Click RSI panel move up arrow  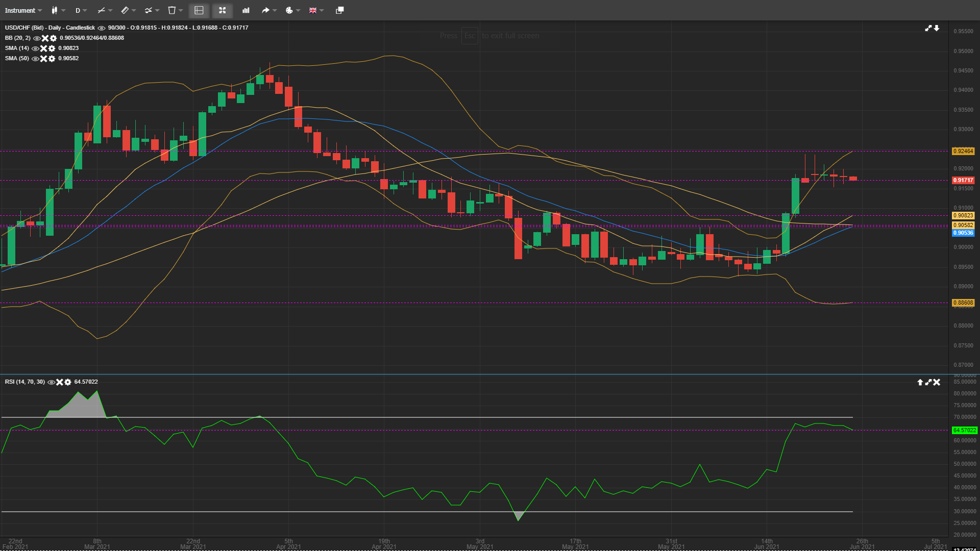coord(920,382)
